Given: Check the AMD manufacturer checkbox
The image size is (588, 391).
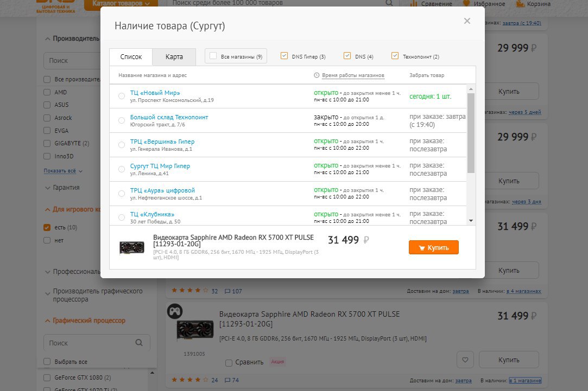Looking at the screenshot, I should coord(47,92).
